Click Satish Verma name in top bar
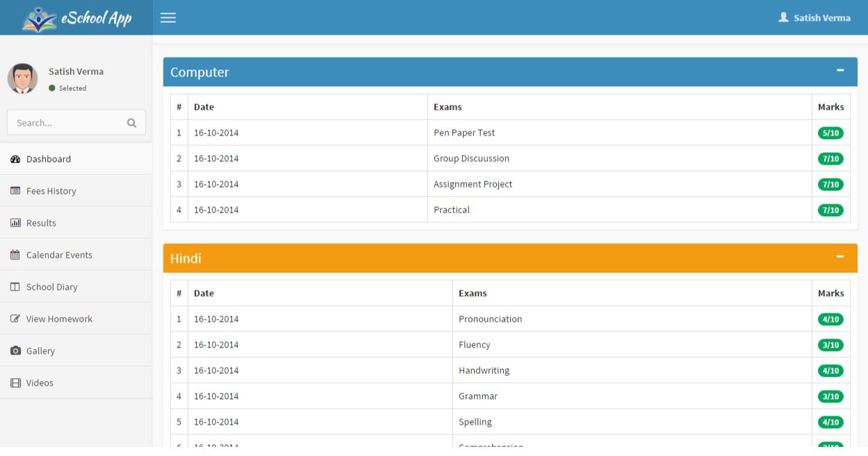Image resolution: width=868 pixels, height=456 pixels. tap(822, 18)
